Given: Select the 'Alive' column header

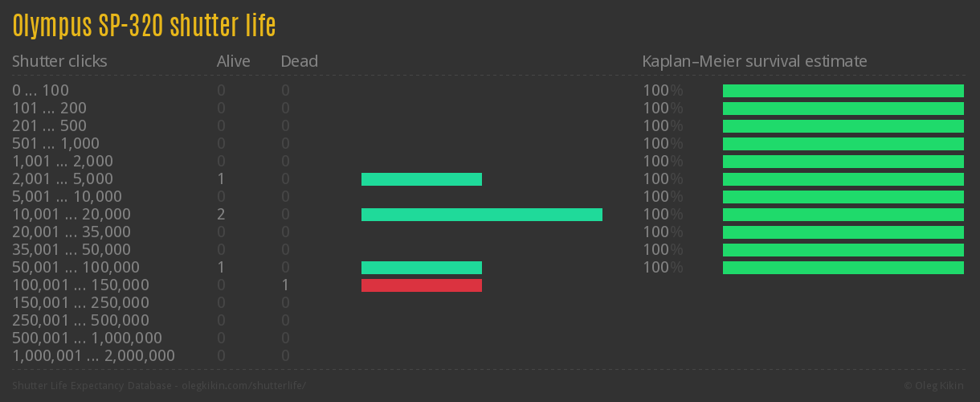Looking at the screenshot, I should (x=233, y=62).
